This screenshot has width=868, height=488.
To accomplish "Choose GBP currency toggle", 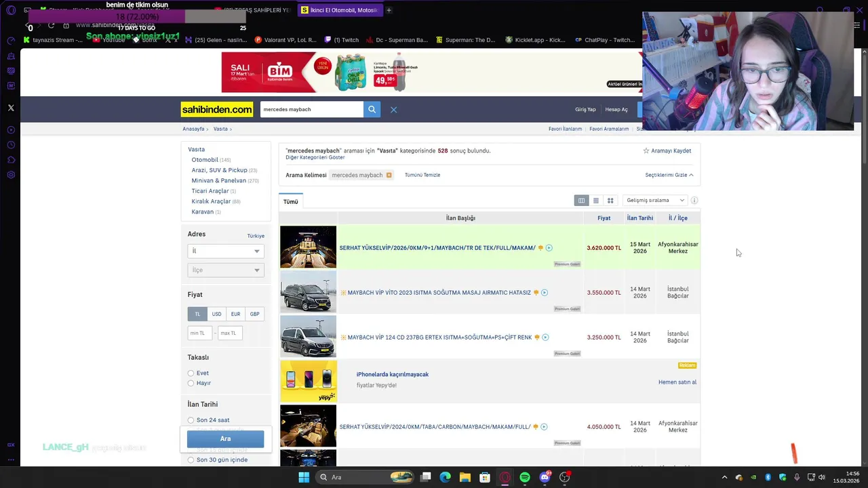I will point(254,314).
